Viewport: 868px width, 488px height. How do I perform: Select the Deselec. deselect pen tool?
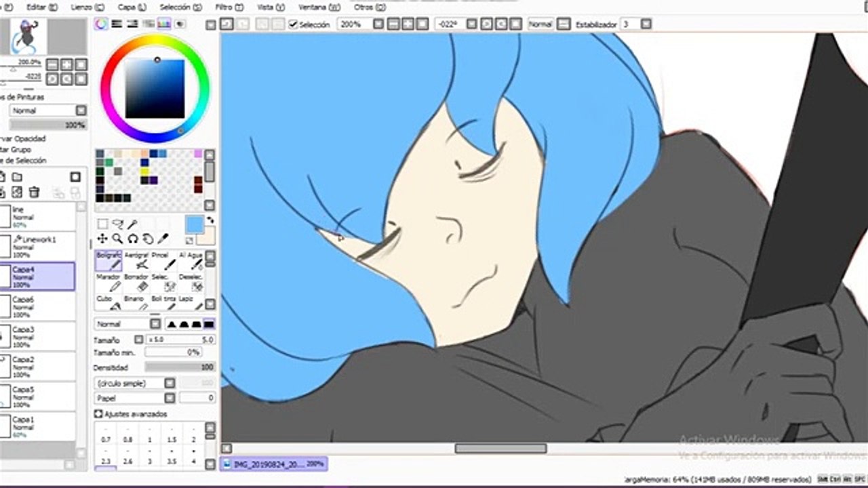191,282
